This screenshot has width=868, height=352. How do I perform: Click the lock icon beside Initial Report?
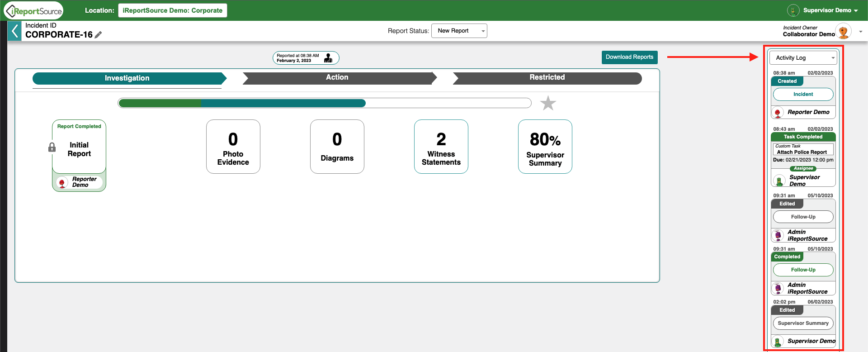52,147
